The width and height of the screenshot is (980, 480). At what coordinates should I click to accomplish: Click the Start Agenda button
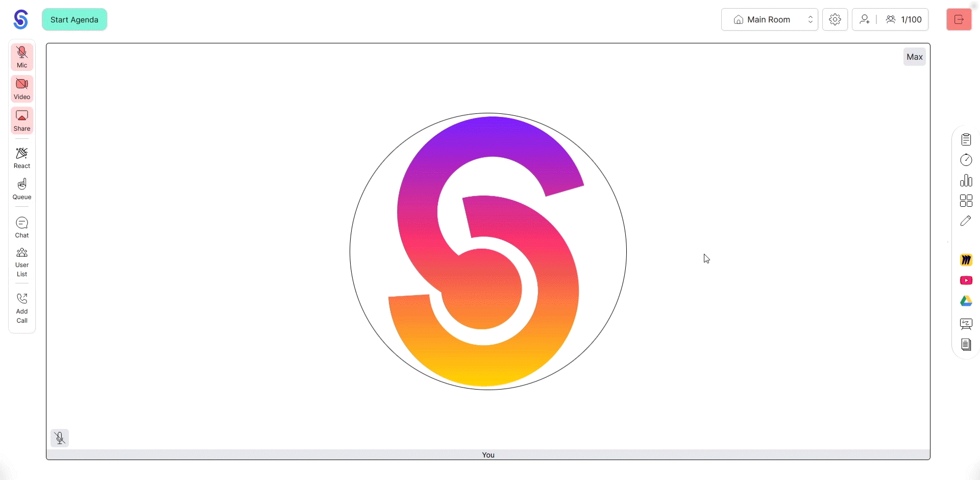pos(75,19)
